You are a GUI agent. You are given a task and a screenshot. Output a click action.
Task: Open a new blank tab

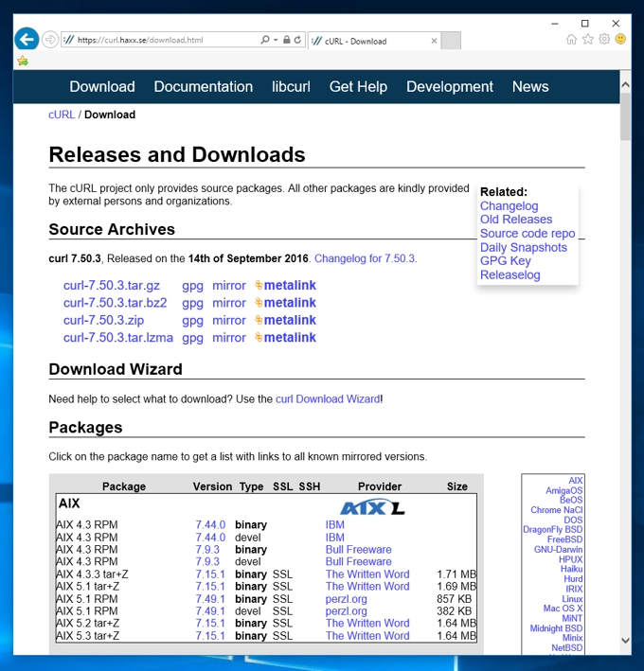[x=451, y=41]
